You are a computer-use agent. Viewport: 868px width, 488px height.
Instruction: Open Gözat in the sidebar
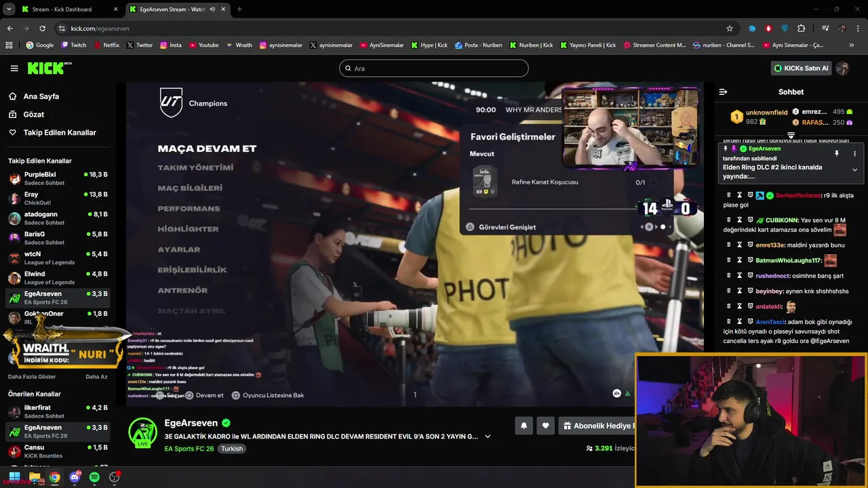34,115
